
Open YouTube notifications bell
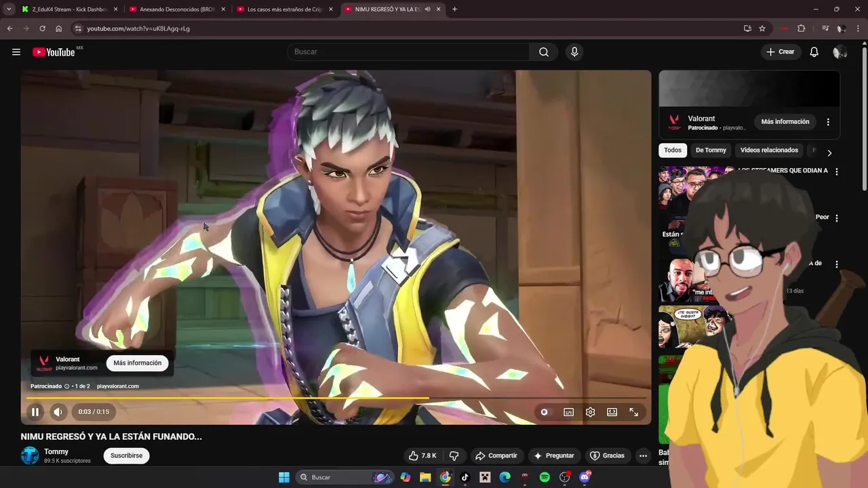click(814, 52)
